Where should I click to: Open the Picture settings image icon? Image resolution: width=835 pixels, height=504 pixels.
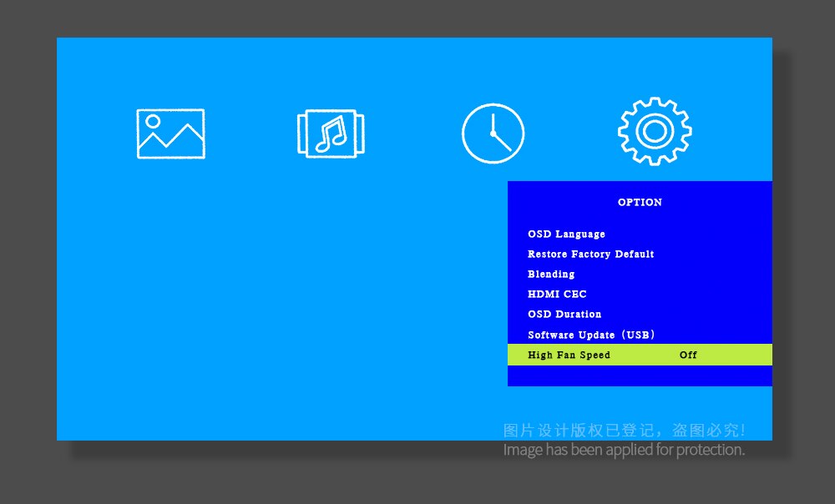[170, 134]
